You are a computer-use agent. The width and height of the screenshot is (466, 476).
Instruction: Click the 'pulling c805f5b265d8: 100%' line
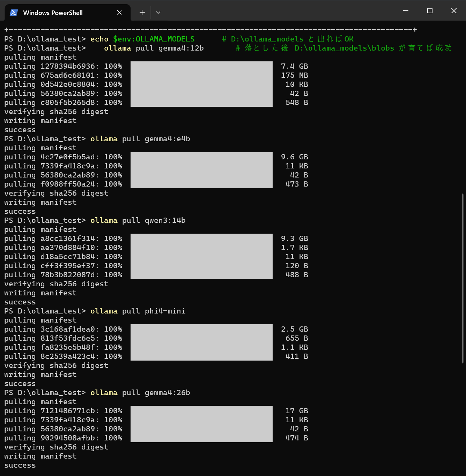coord(63,103)
